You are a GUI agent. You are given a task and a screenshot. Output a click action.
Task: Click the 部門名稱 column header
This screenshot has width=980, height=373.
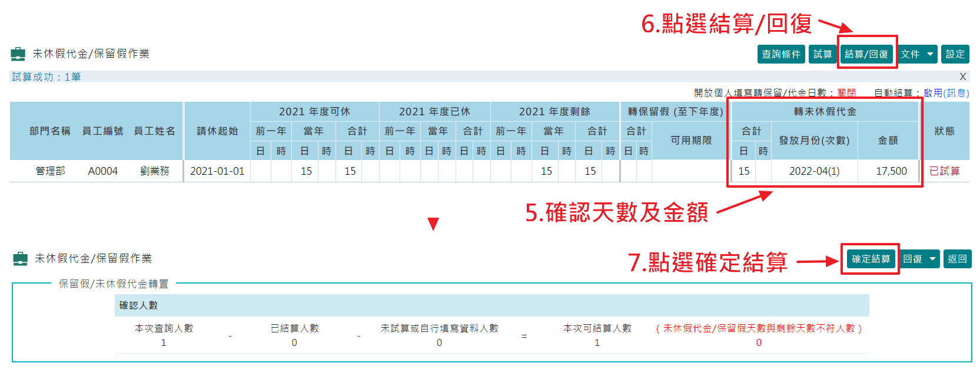click(50, 131)
